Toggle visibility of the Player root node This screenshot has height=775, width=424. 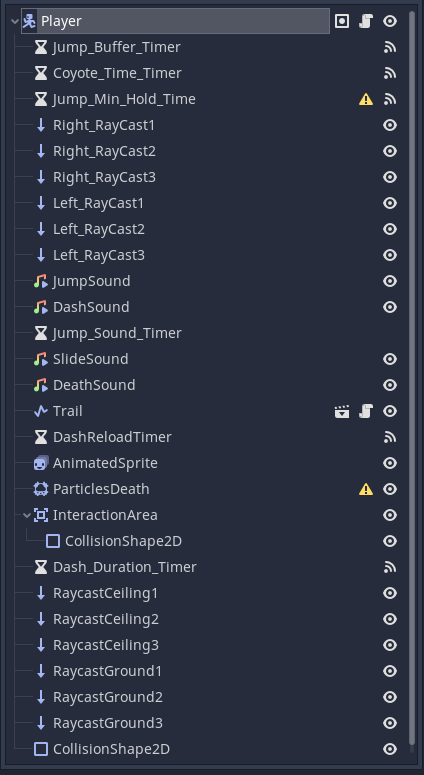(390, 21)
